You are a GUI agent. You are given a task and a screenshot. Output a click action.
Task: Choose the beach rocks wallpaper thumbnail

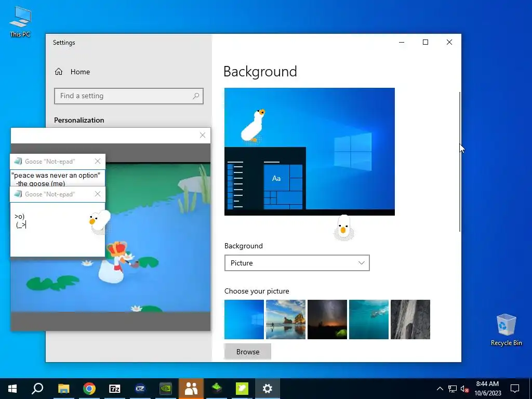click(286, 320)
